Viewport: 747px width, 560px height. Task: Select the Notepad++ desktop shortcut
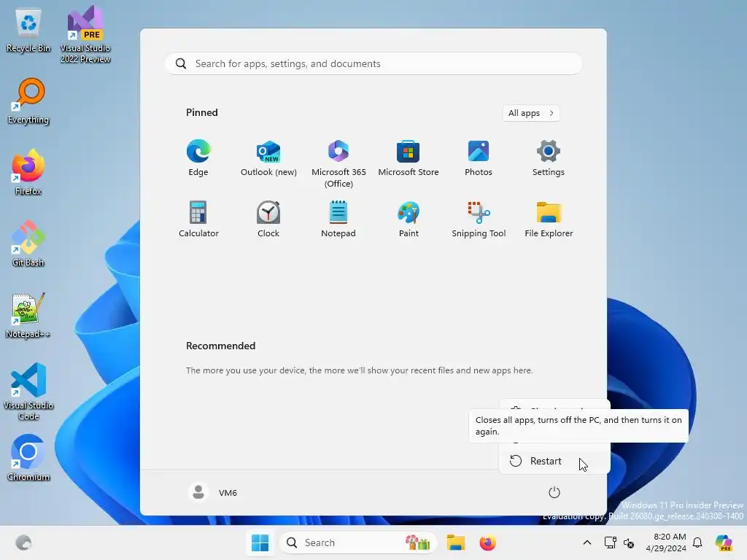28,315
